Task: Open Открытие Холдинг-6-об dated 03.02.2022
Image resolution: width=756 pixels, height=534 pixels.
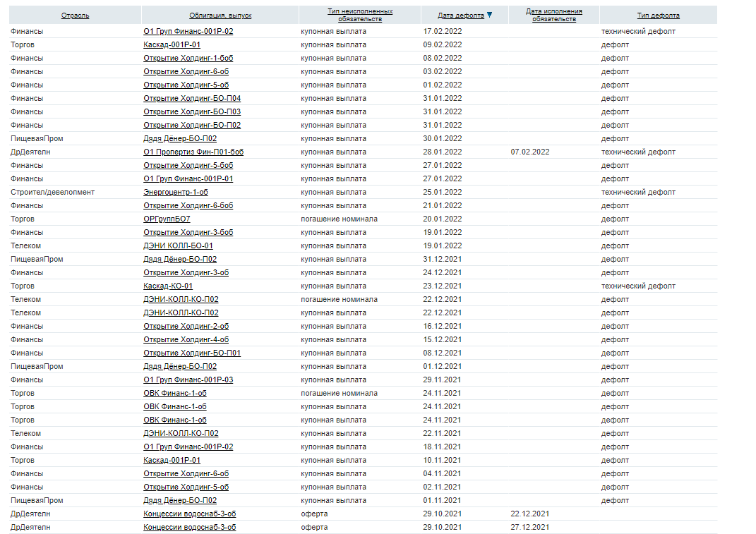Action: [x=186, y=72]
